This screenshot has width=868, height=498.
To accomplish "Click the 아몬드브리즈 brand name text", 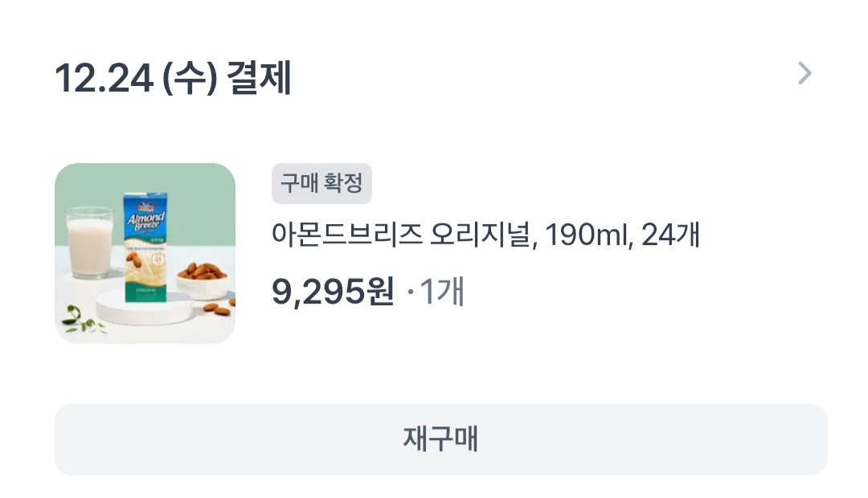I will pyautogui.click(x=347, y=236).
